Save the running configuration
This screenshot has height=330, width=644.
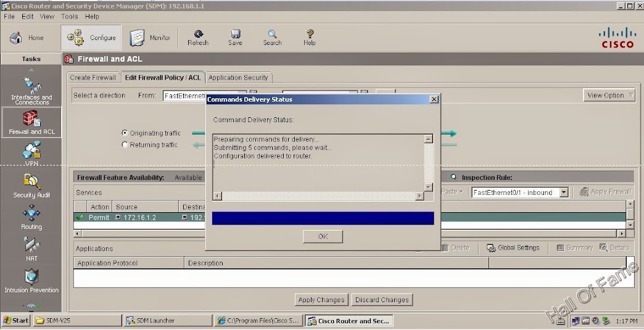[235, 38]
